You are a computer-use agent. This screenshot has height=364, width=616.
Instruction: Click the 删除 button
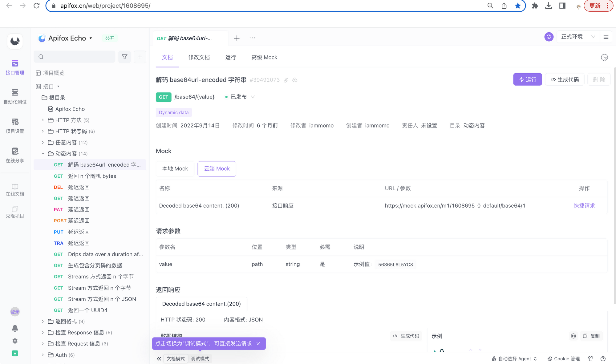click(599, 80)
